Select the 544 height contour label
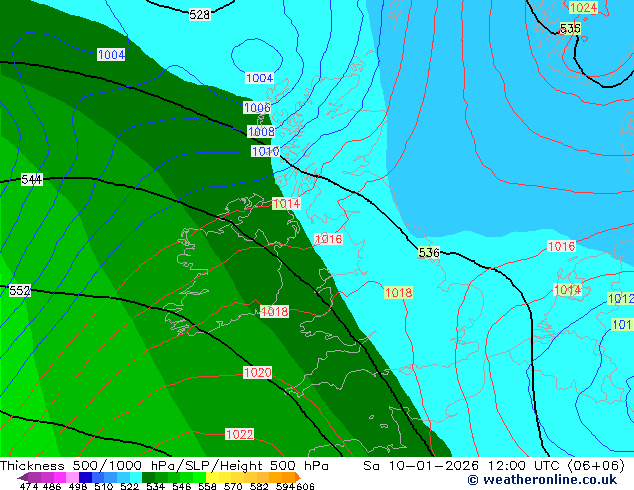Image resolution: width=634 pixels, height=490 pixels. point(32,179)
